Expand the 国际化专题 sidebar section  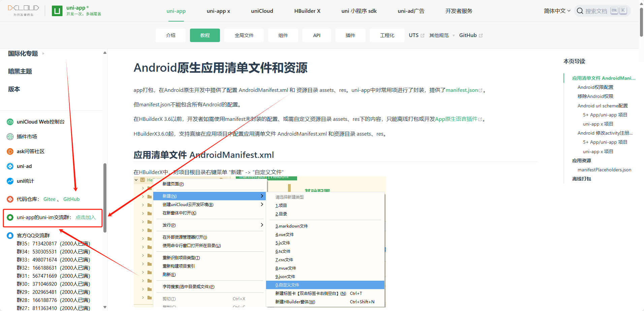pyautogui.click(x=26, y=54)
